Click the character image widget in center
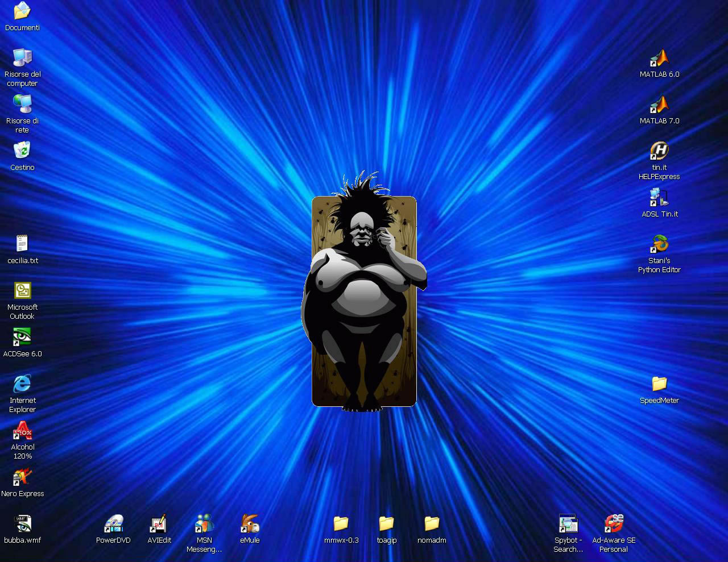Screen dimensions: 728x562 (x=364, y=301)
